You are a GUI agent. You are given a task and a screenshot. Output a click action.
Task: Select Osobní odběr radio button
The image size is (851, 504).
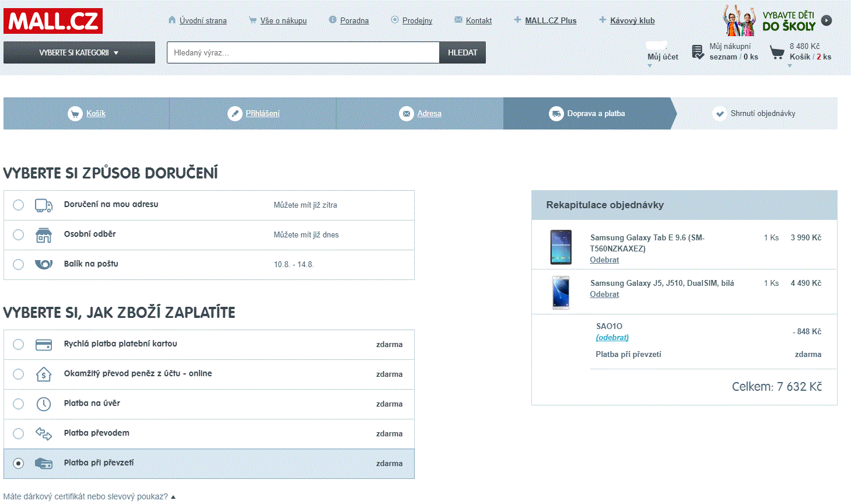(19, 235)
